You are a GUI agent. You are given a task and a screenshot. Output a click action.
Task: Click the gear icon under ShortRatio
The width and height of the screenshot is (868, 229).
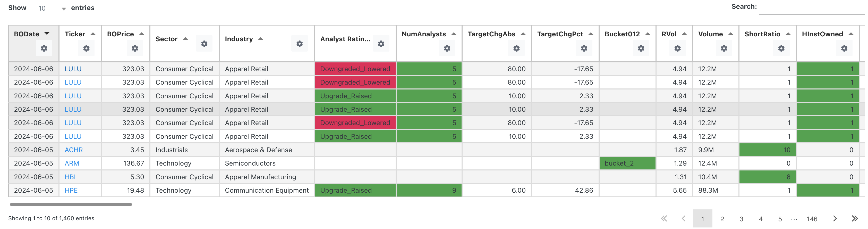[781, 48]
